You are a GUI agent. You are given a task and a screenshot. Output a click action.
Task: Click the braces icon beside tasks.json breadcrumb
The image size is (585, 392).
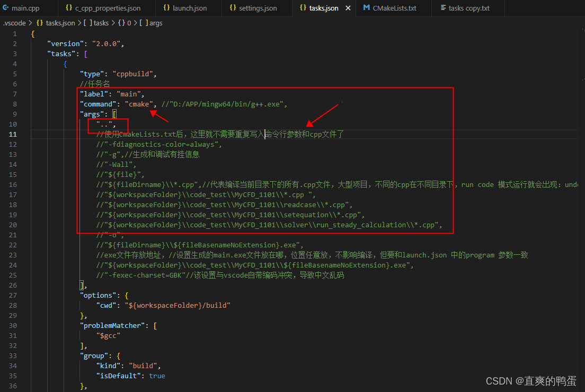coord(39,23)
